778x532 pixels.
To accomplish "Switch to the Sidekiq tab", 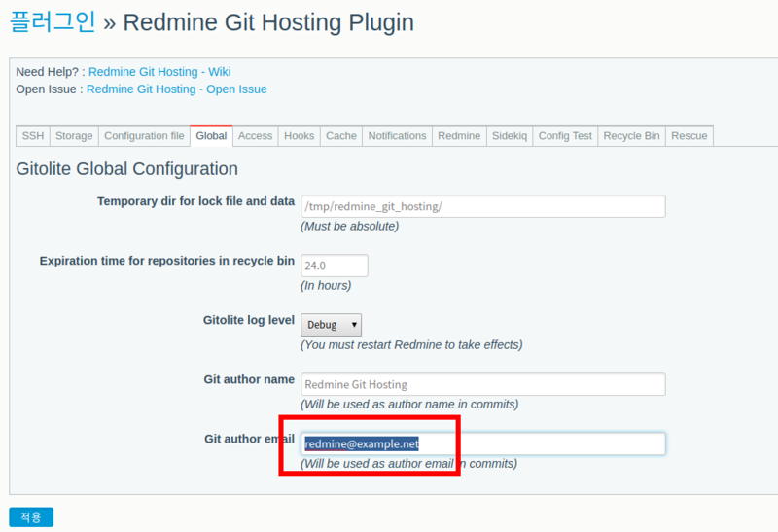I will tap(510, 136).
